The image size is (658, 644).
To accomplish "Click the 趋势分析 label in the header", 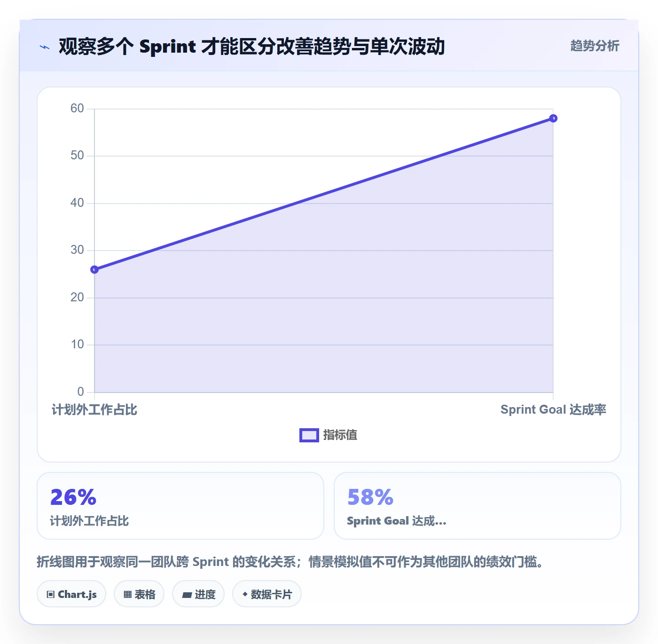I will 595,46.
